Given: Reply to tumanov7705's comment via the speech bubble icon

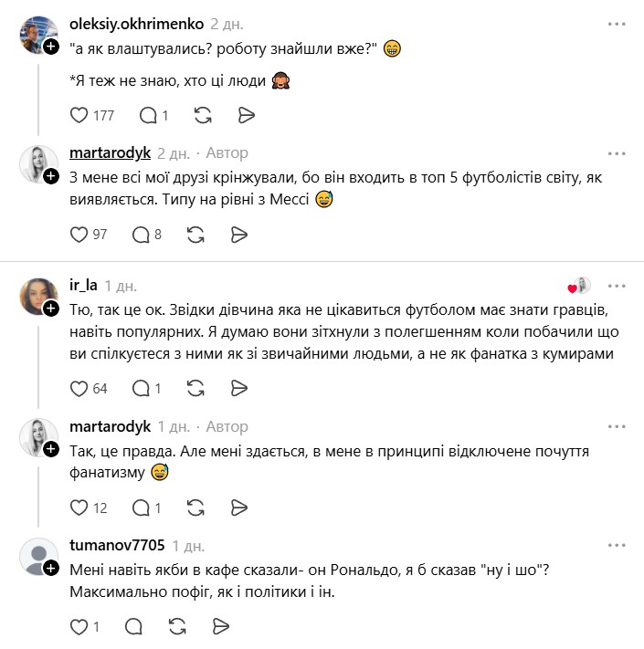Looking at the screenshot, I should (x=133, y=626).
